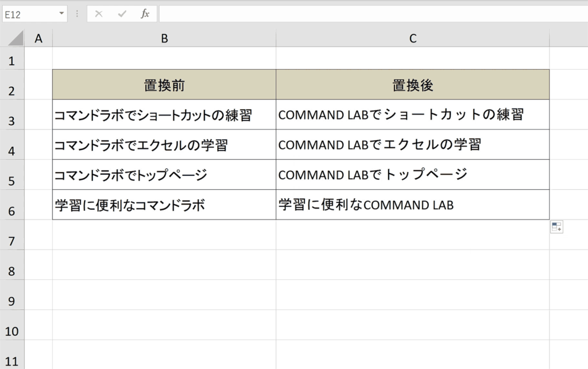Select row 6 header
Image resolution: width=588 pixels, height=369 pixels.
[x=12, y=205]
